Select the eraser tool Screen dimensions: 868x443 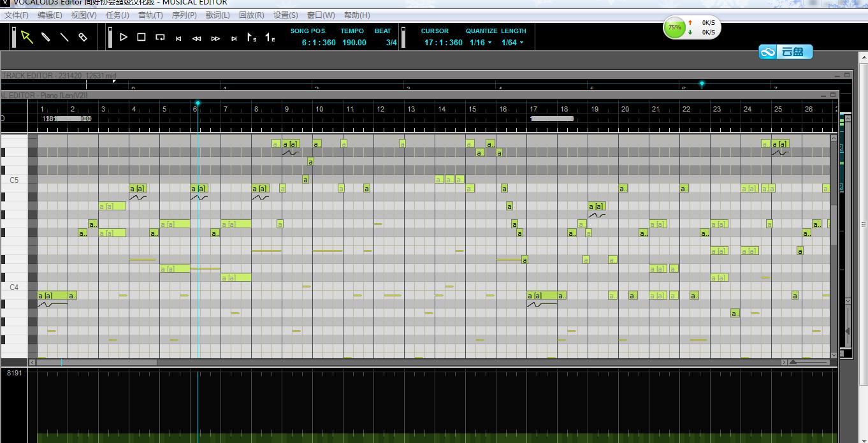[x=83, y=37]
